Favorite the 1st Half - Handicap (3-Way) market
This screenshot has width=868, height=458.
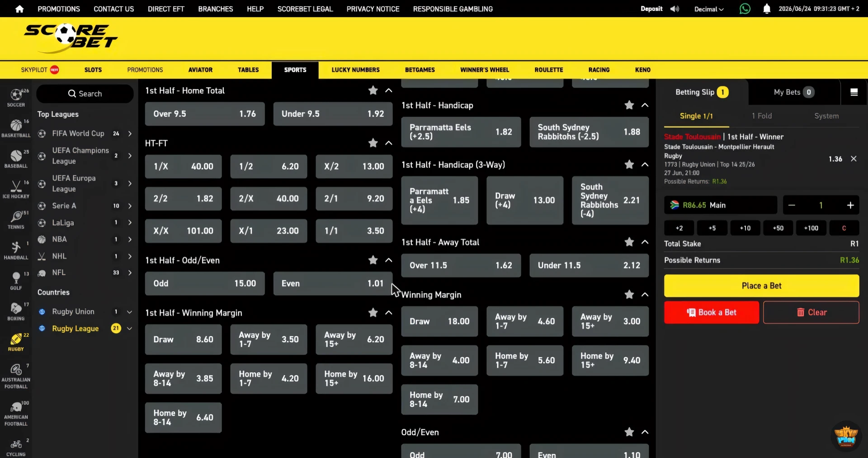[x=629, y=165]
